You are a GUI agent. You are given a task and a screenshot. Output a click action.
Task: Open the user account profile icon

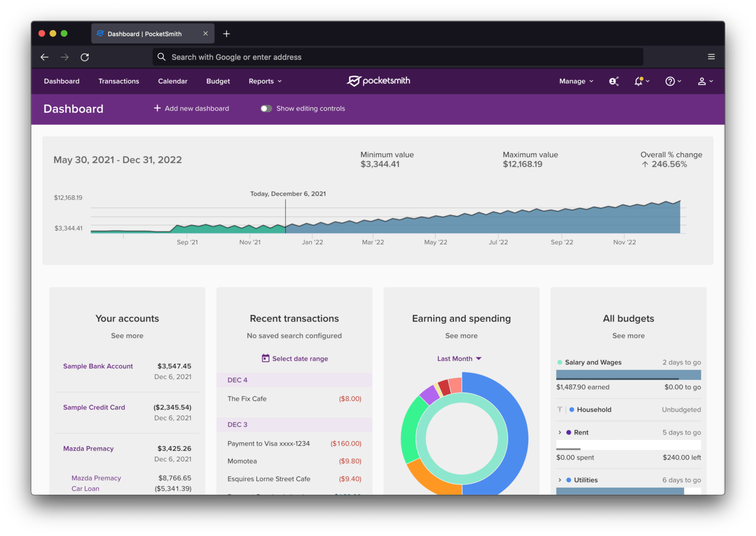point(702,81)
